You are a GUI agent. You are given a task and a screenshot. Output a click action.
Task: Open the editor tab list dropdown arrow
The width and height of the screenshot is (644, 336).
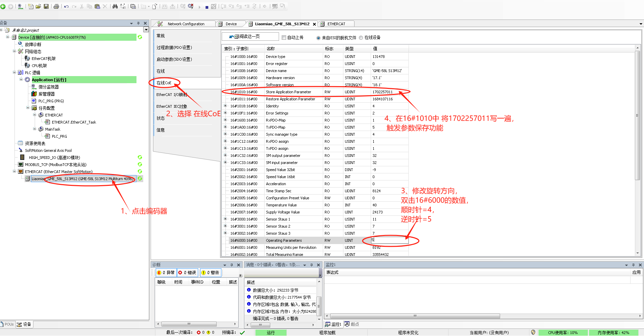(641, 24)
